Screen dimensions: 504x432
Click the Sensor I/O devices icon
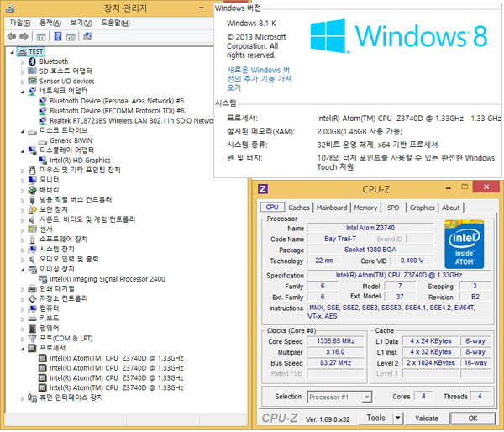[x=32, y=81]
